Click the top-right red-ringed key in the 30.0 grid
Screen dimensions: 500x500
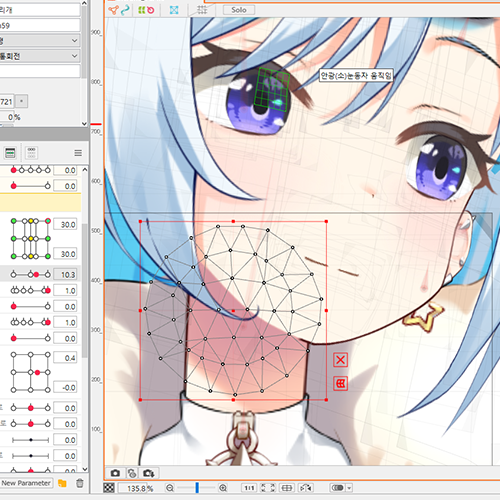point(48,221)
